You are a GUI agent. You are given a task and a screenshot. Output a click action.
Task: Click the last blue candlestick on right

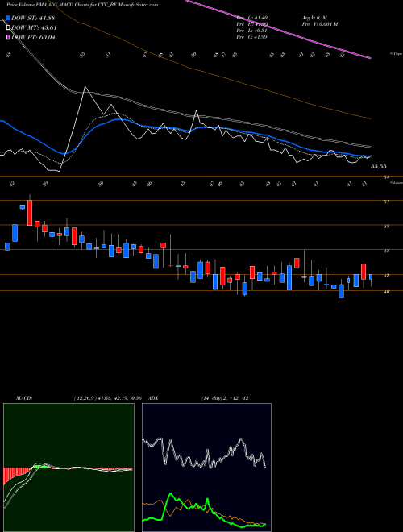(x=371, y=276)
